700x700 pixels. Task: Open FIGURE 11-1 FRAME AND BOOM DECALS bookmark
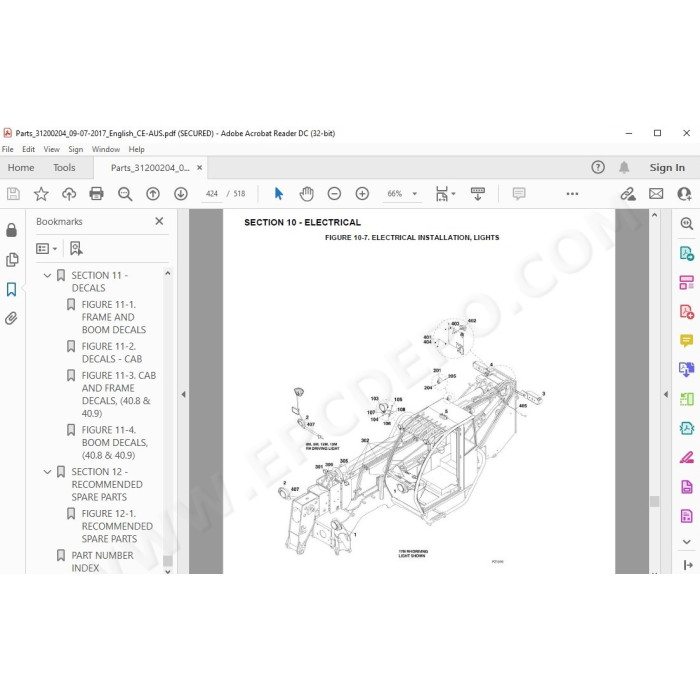pyautogui.click(x=113, y=317)
